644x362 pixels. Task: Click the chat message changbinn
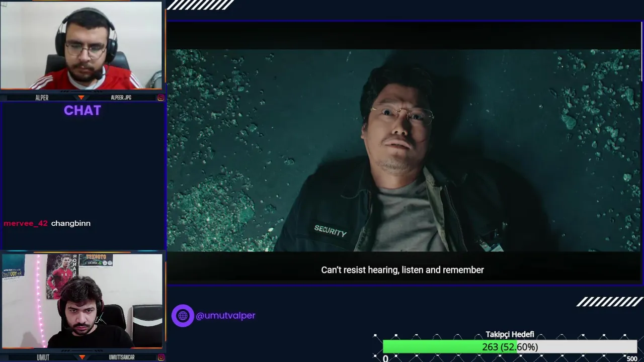71,223
